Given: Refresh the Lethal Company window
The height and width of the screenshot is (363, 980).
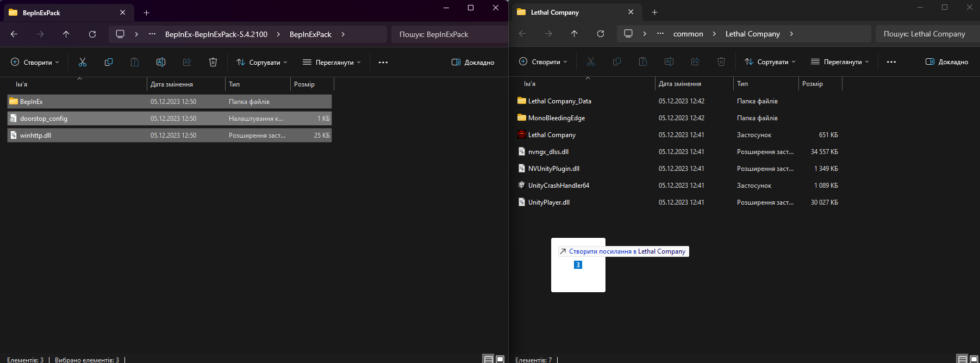Looking at the screenshot, I should [601, 34].
